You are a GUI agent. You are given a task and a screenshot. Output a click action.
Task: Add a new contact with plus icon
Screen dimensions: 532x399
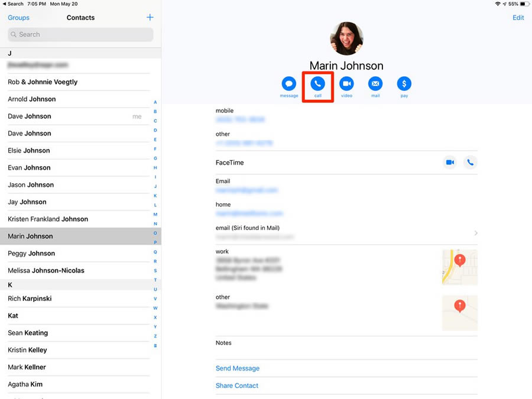point(150,18)
